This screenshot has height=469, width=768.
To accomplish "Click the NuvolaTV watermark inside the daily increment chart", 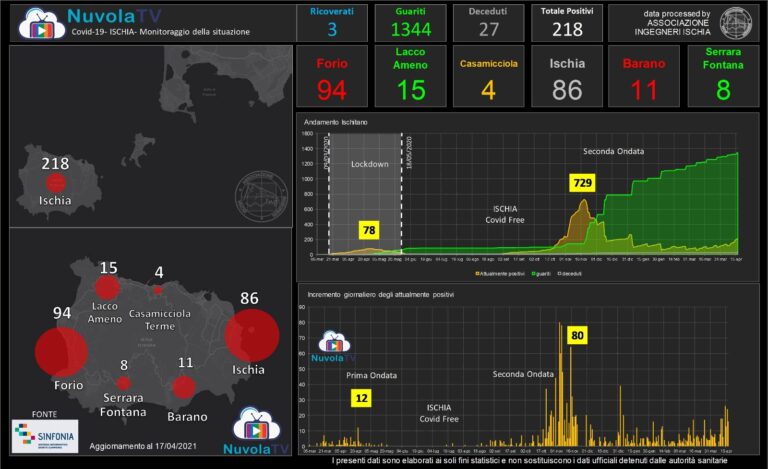I will (332, 347).
